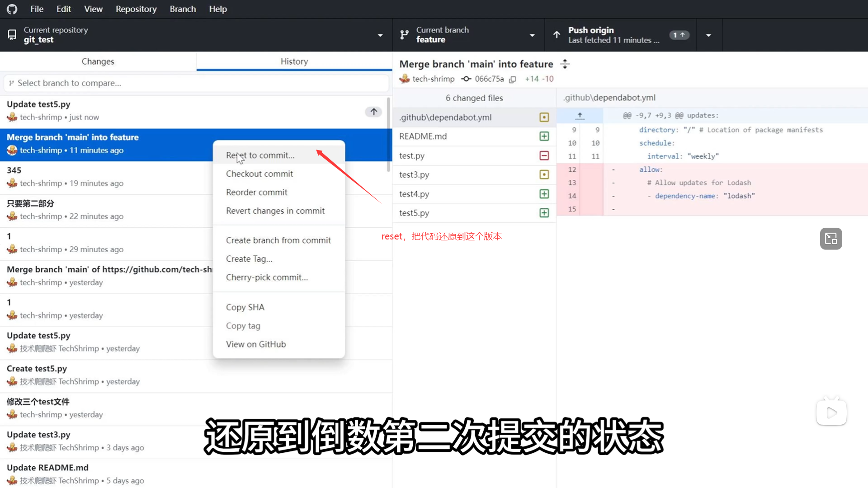Select test4.py in changed files list

tap(414, 194)
